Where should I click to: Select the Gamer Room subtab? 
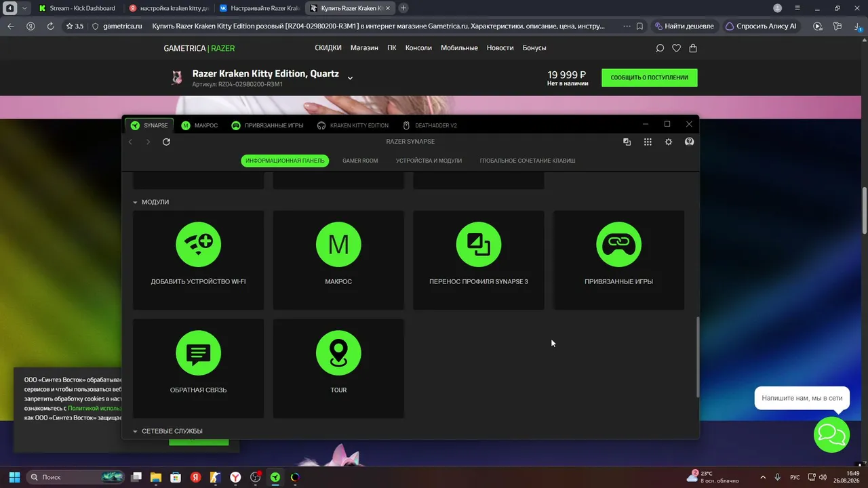(x=360, y=161)
